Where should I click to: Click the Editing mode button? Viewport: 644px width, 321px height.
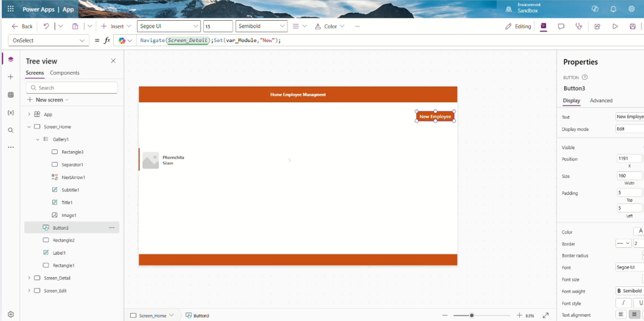tap(518, 26)
